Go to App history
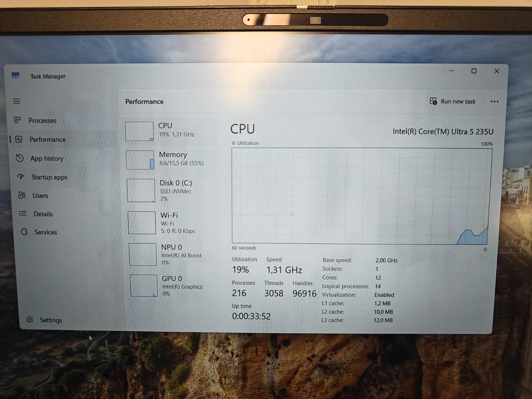 [47, 159]
